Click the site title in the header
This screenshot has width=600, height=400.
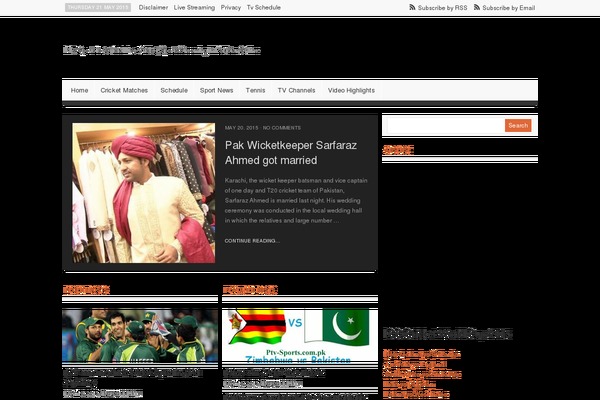[161, 50]
